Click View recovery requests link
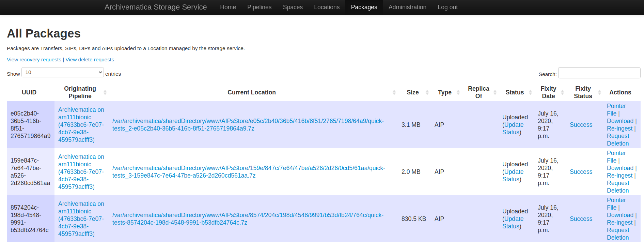644x242 pixels. coord(34,60)
